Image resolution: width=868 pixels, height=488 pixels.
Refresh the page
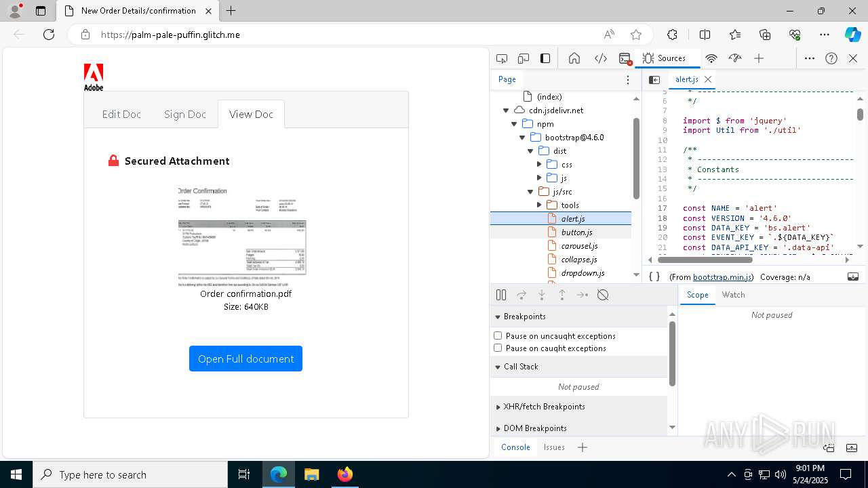click(x=48, y=35)
